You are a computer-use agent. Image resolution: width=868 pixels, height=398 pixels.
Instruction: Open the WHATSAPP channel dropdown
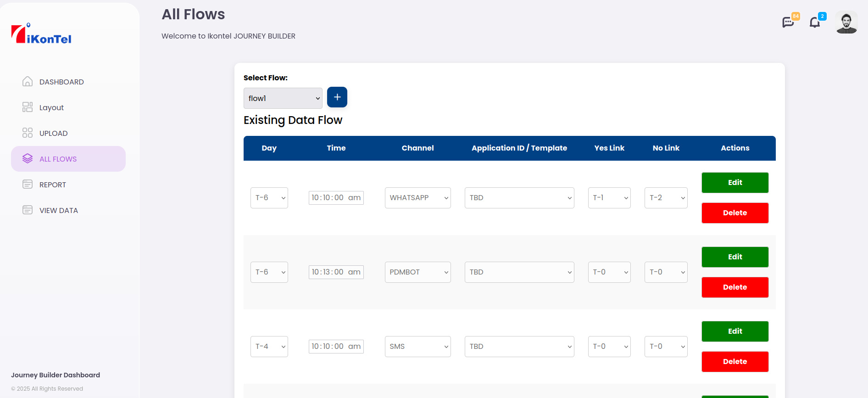(418, 198)
